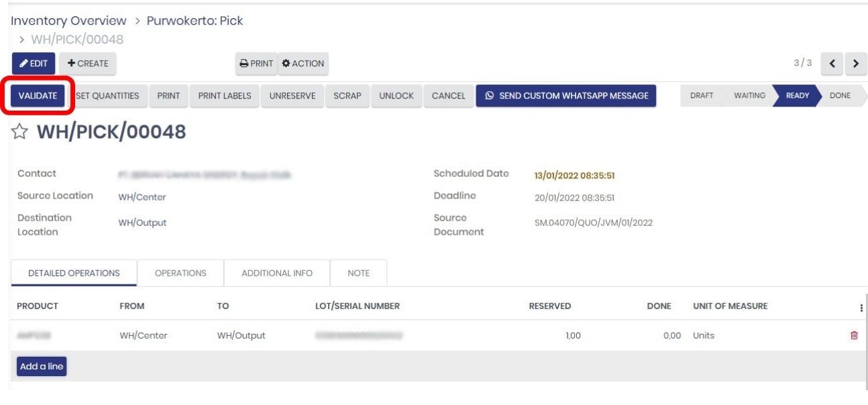Click Inventory Overview breadcrumb
Screen dimensions: 868x405
68,21
